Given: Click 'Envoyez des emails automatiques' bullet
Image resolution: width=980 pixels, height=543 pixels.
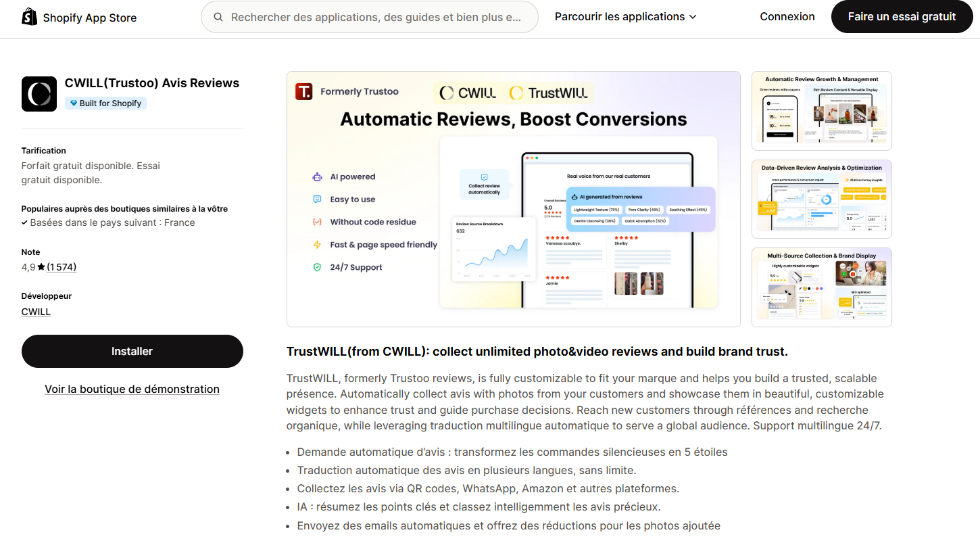Looking at the screenshot, I should [509, 525].
